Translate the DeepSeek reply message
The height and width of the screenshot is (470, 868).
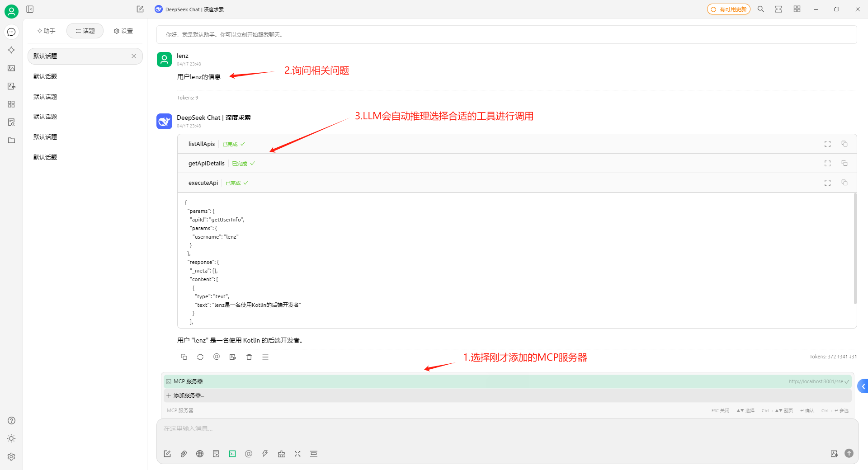[233, 357]
